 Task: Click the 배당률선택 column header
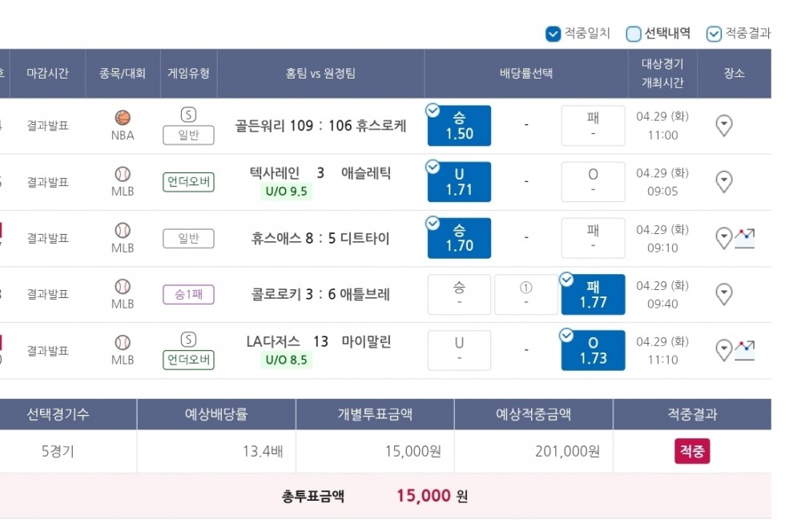click(x=526, y=73)
